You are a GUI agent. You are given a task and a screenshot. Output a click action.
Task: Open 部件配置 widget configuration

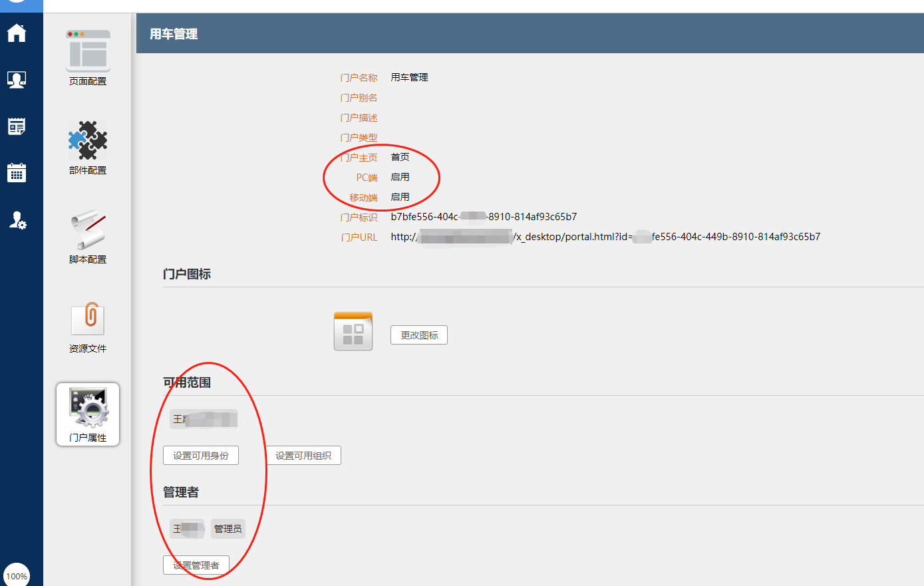click(x=88, y=148)
